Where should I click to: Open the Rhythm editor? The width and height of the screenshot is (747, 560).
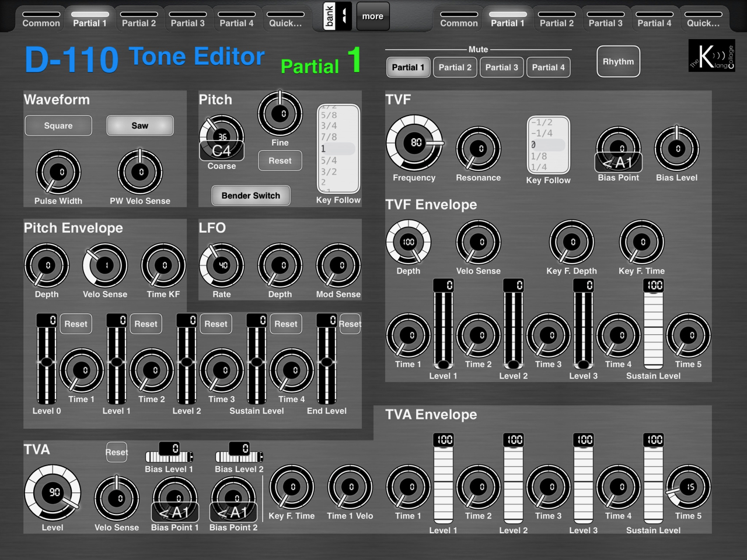pos(619,61)
